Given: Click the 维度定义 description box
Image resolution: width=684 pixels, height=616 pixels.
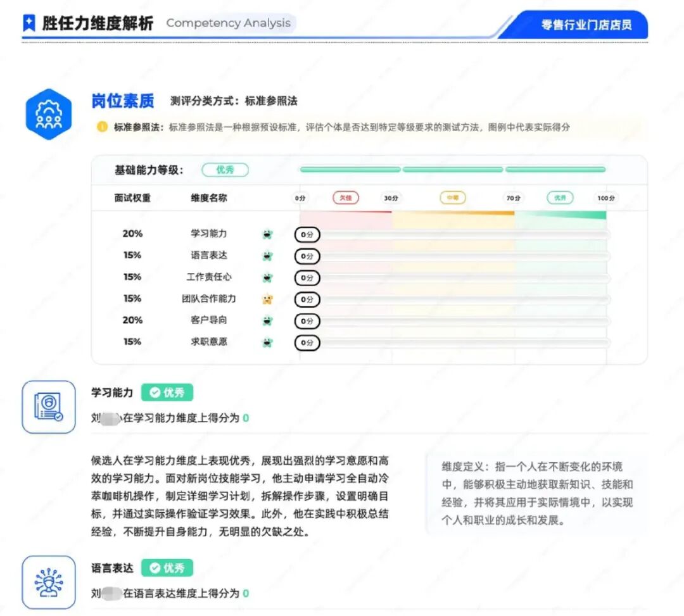Looking at the screenshot, I should (x=536, y=494).
